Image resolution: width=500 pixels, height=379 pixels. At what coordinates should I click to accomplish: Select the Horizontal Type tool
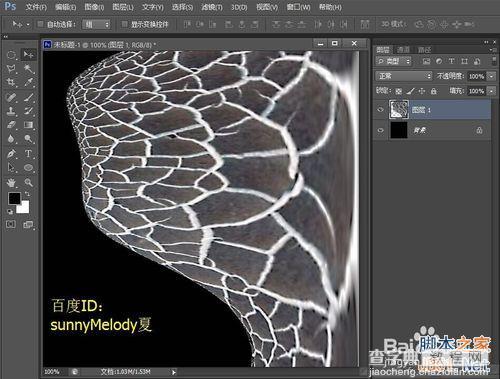pos(29,154)
